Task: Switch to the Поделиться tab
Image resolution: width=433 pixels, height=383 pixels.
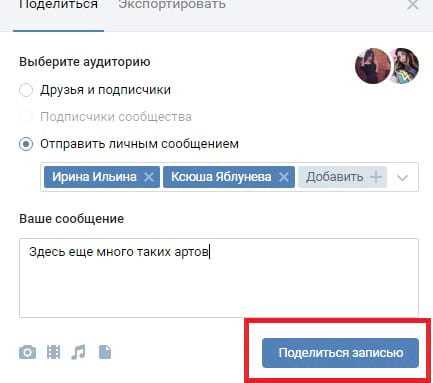Action: (x=58, y=5)
